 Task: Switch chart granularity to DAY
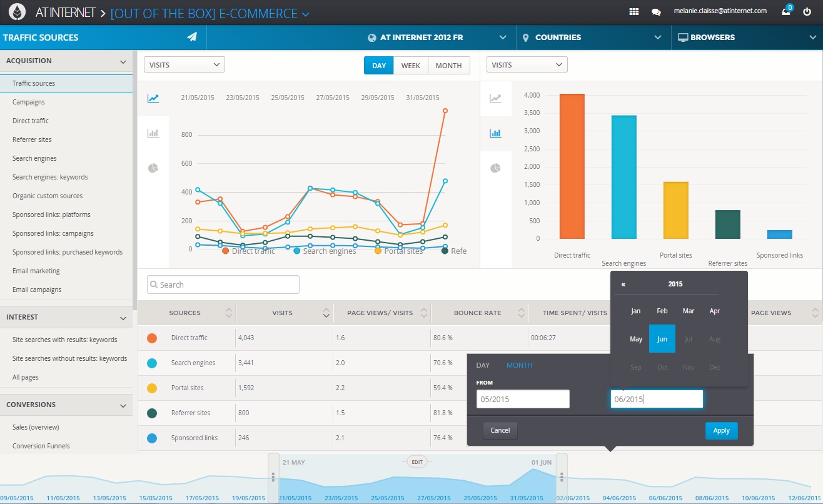[x=379, y=66]
